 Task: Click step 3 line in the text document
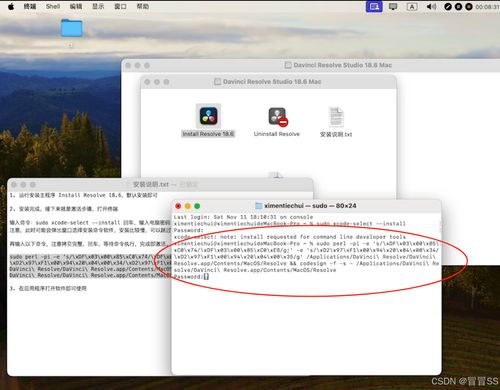point(48,289)
